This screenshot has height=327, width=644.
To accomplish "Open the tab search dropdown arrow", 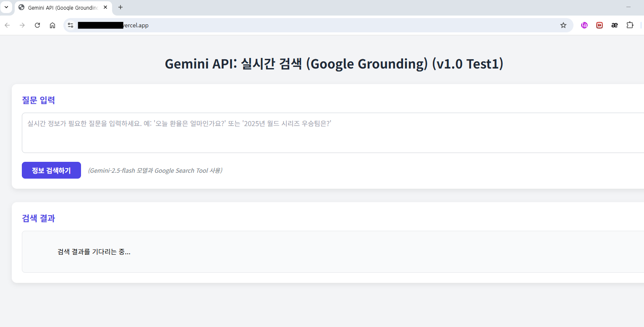I will click(6, 7).
